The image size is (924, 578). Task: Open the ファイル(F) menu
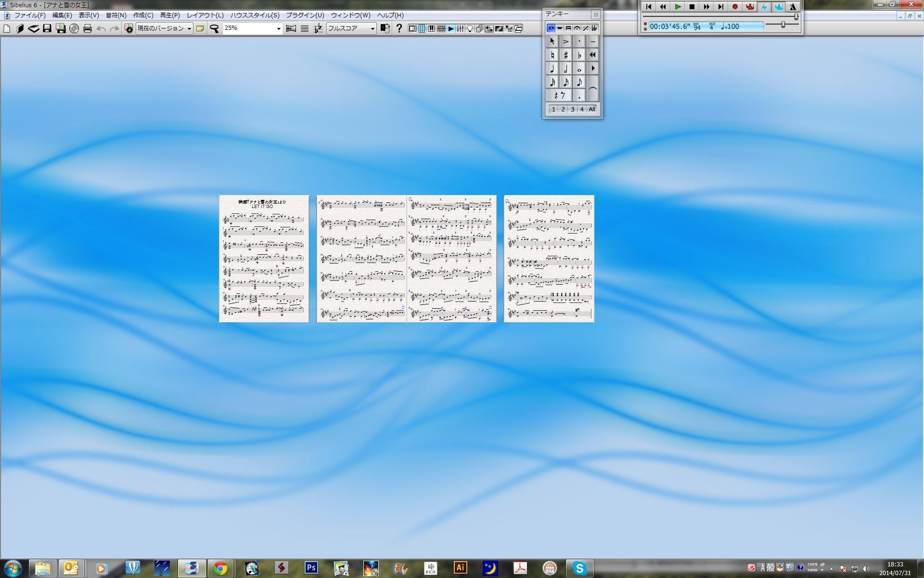30,15
